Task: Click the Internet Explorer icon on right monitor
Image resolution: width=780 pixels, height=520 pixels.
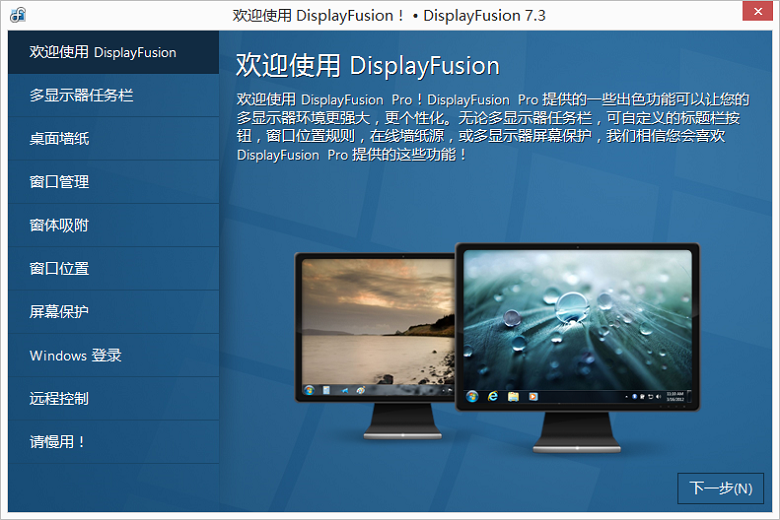Action: [492, 396]
